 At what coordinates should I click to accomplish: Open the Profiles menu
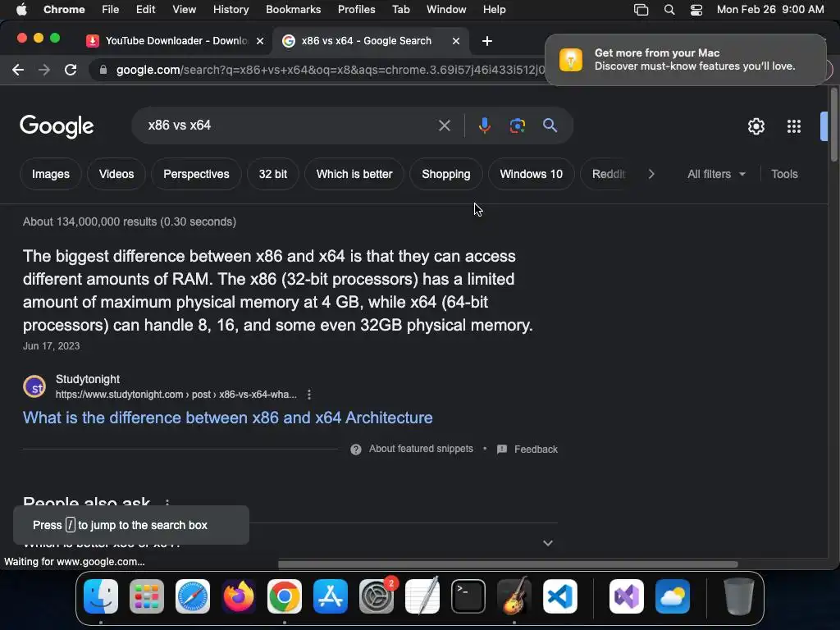pos(356,10)
